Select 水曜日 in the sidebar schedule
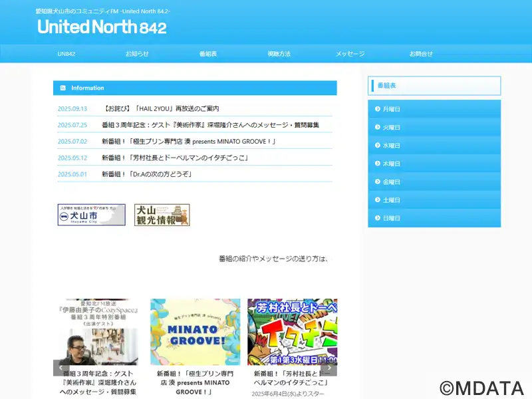Viewport: 532px width, 399px height. [434, 145]
